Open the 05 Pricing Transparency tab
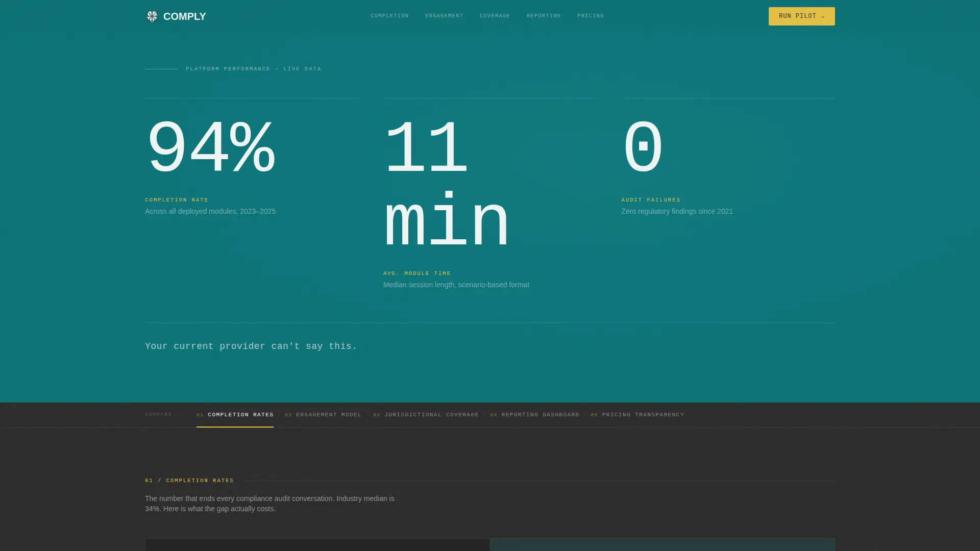 [637, 415]
